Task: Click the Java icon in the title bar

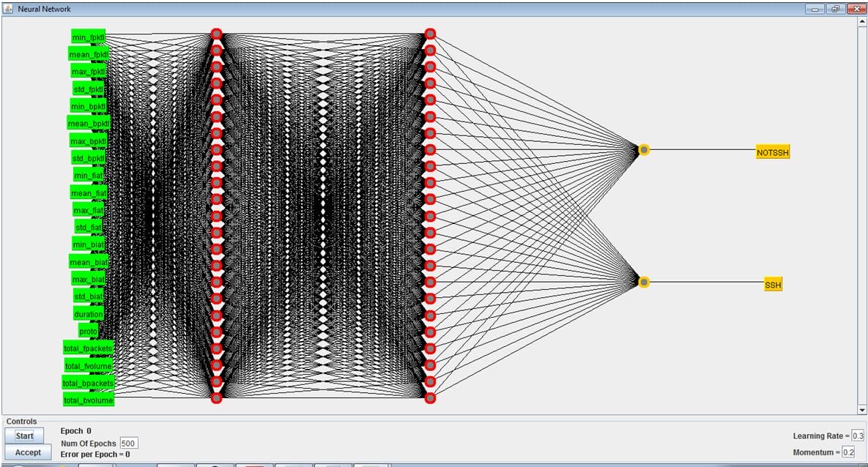Action: point(8,8)
